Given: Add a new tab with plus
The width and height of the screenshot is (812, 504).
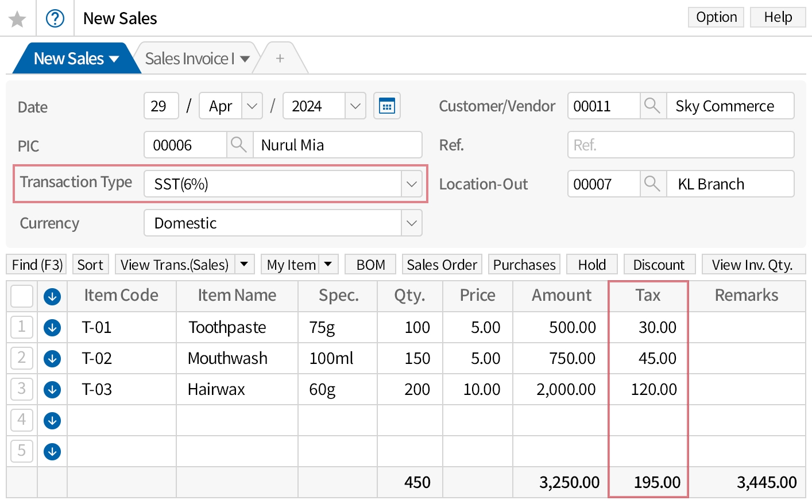Looking at the screenshot, I should click(x=280, y=59).
